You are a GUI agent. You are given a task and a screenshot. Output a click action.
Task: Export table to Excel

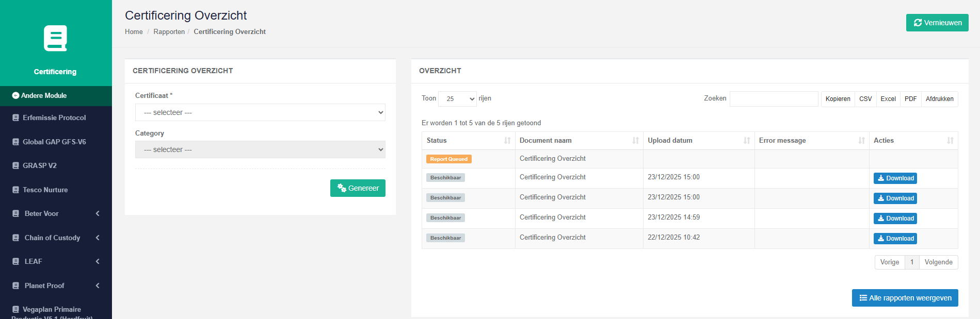click(888, 99)
